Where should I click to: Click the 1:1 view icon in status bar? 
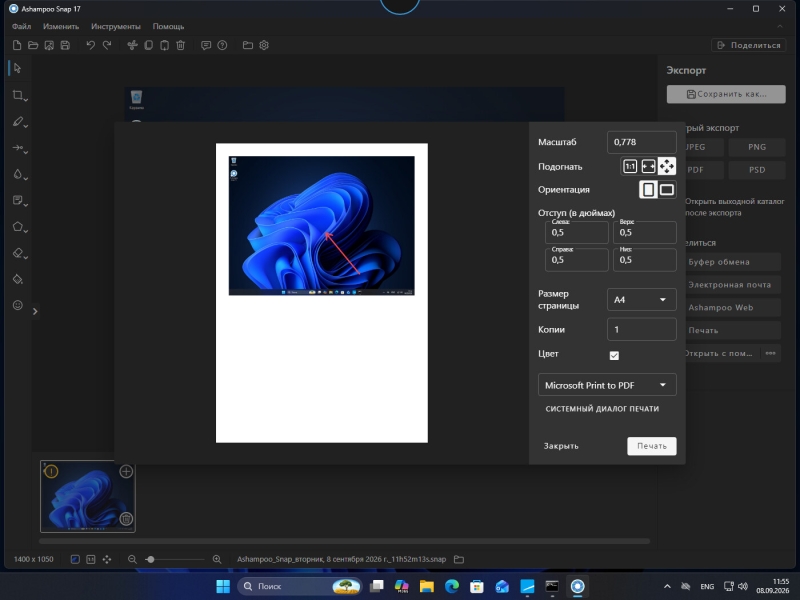pos(91,560)
